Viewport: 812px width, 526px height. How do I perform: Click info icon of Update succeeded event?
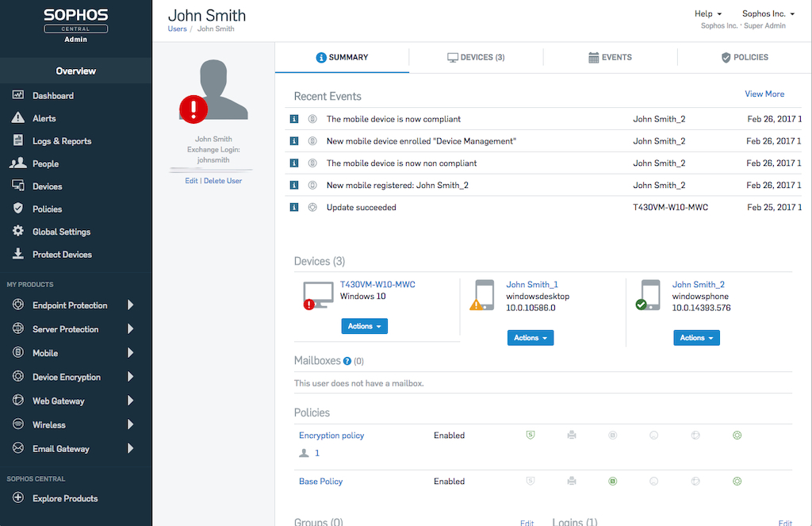pyautogui.click(x=294, y=207)
